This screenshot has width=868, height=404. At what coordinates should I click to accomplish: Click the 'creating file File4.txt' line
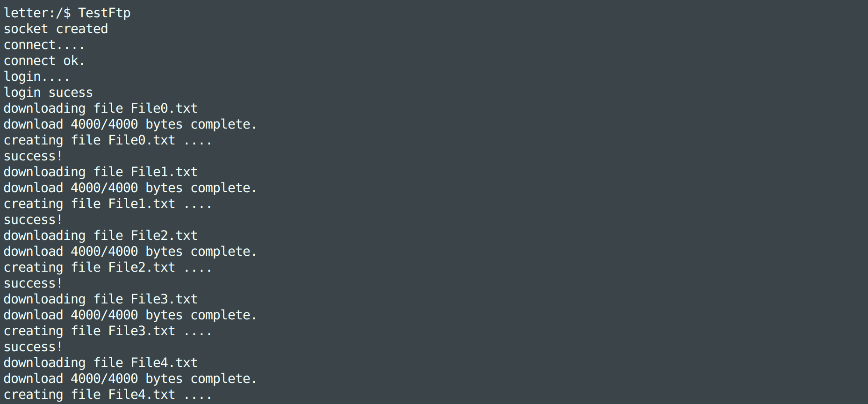click(x=108, y=395)
